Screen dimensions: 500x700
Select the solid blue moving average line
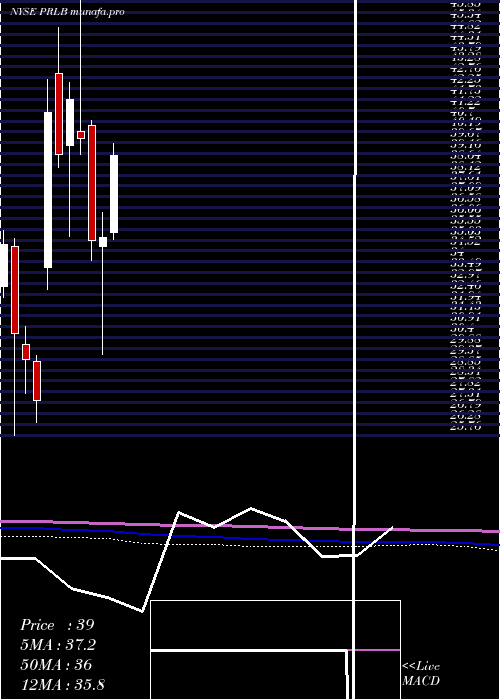pos(250,537)
